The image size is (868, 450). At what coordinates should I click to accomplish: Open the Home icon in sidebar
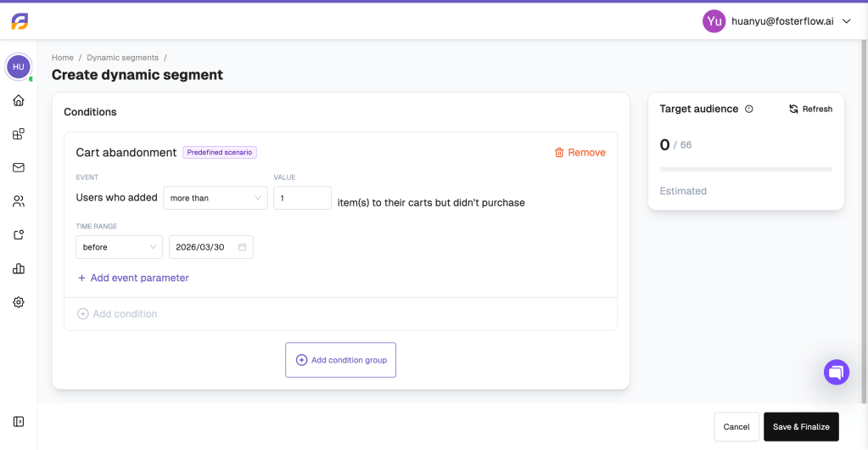pos(19,100)
